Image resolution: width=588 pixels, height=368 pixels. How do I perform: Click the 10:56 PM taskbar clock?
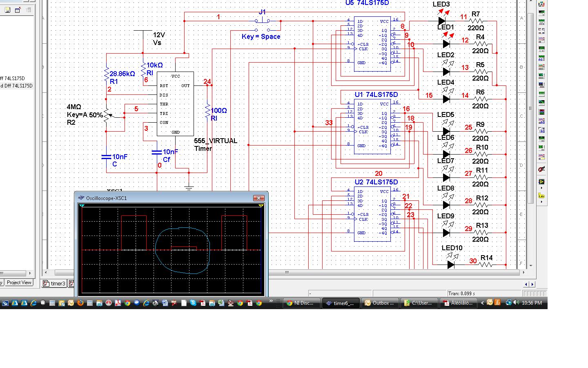532,303
